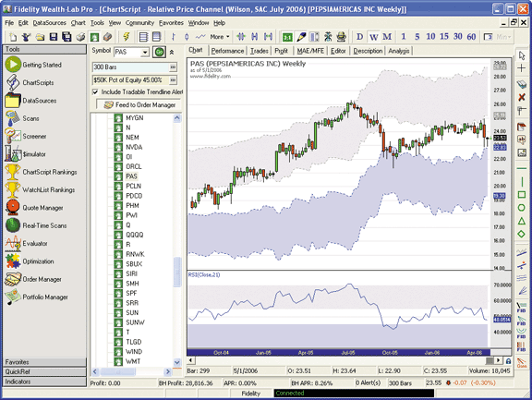Screen dimensions: 532x400
Task: Switch to Daily scale D button
Action: (x=359, y=37)
